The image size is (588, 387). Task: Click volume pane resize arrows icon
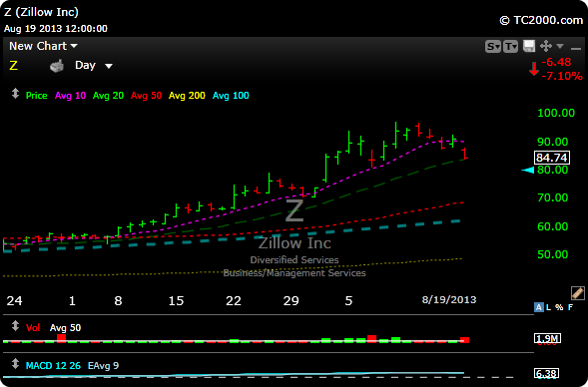(x=15, y=325)
